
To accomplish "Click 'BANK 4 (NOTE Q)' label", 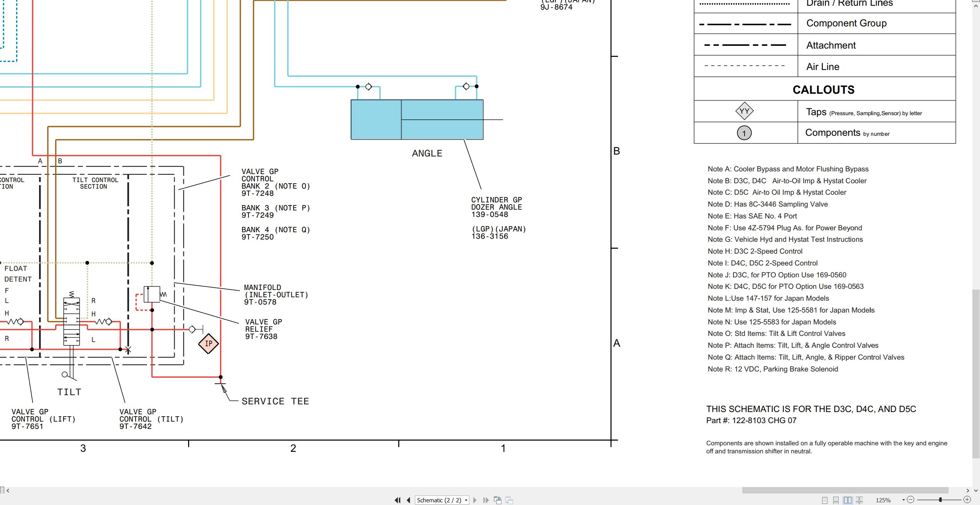I will coord(276,230).
